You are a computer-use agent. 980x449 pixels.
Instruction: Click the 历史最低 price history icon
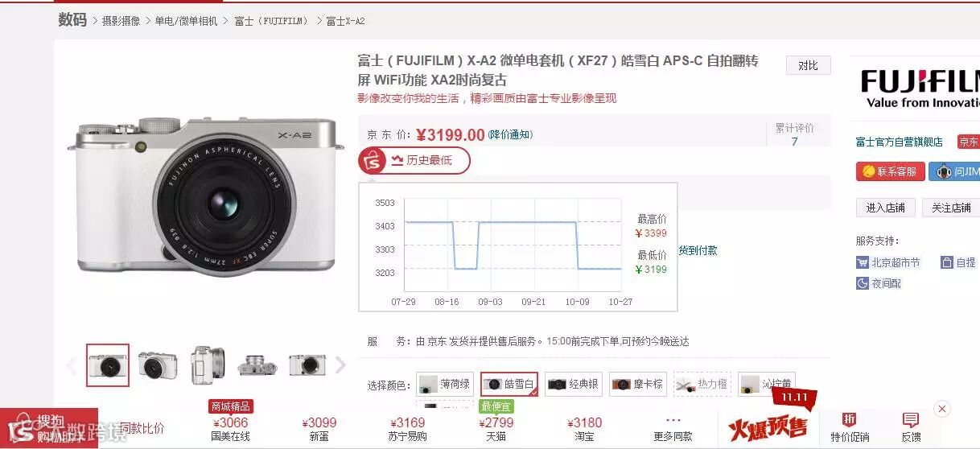pyautogui.click(x=397, y=160)
